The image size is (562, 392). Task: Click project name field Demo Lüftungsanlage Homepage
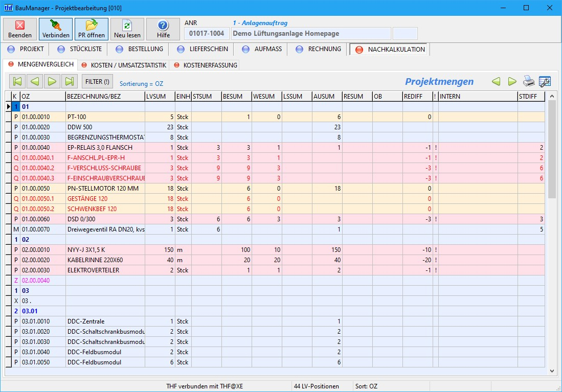[311, 34]
